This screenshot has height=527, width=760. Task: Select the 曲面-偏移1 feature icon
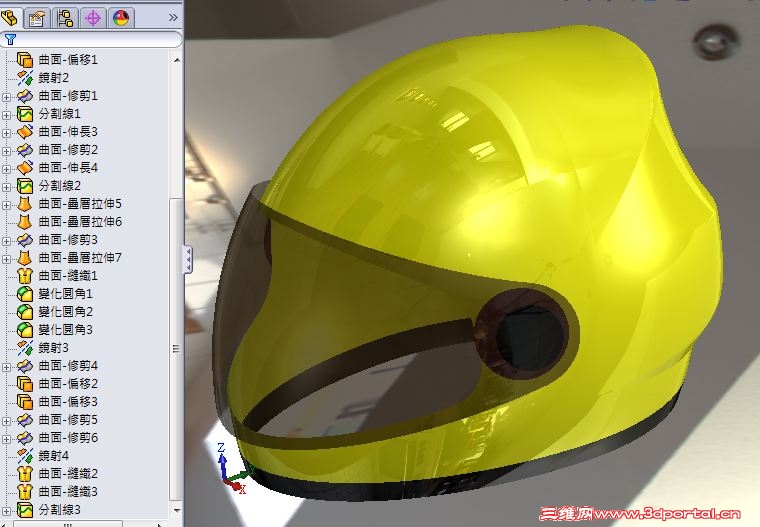(x=25, y=60)
